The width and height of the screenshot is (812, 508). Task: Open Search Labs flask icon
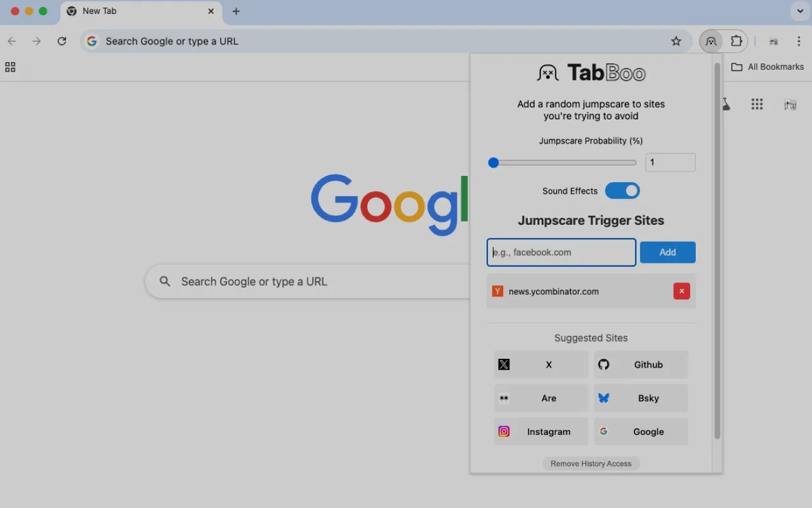point(726,104)
